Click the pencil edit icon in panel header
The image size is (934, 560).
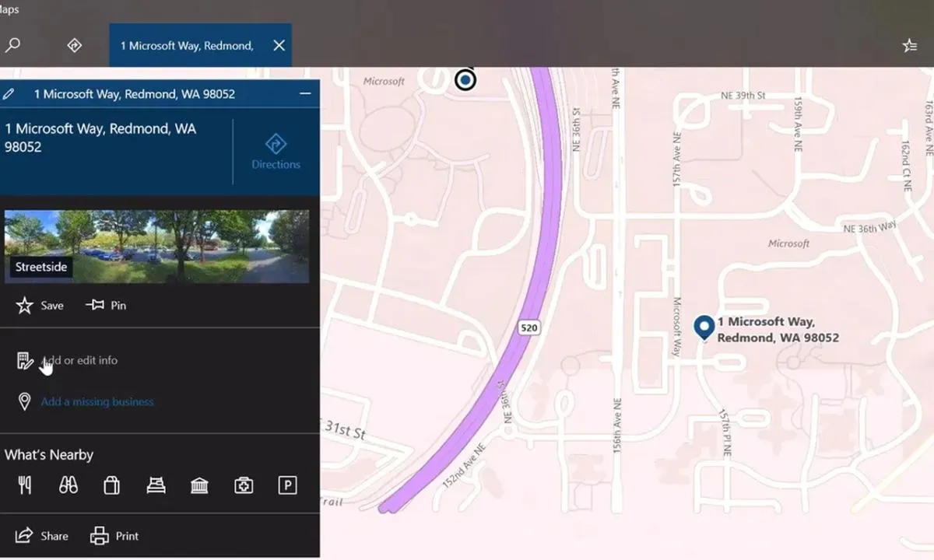9,94
